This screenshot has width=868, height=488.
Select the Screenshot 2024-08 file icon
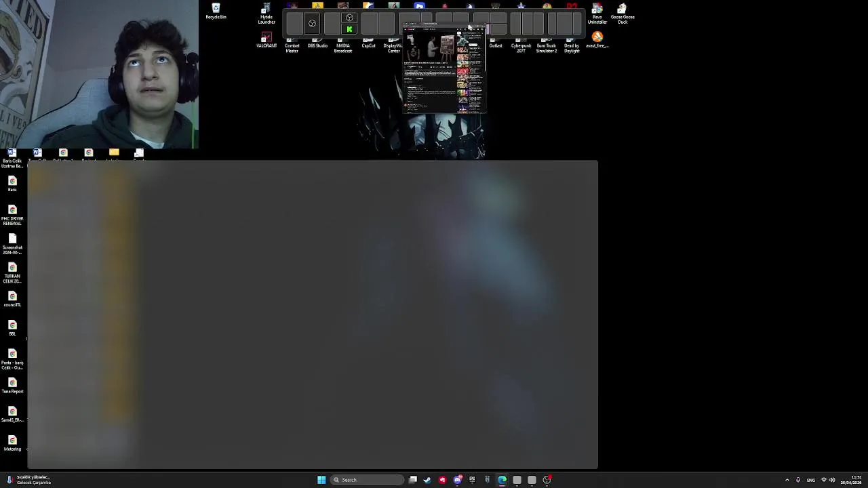12,244
